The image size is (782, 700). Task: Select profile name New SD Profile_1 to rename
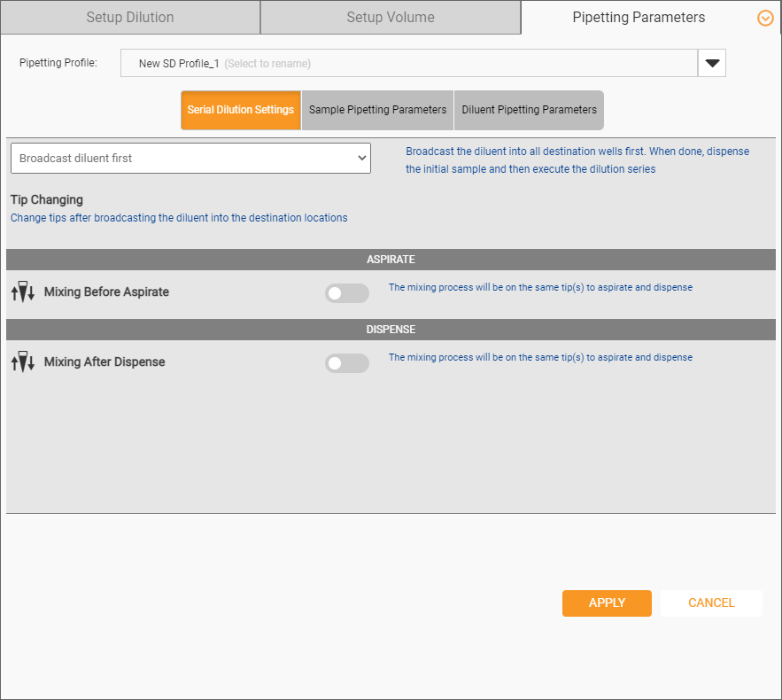pos(179,64)
